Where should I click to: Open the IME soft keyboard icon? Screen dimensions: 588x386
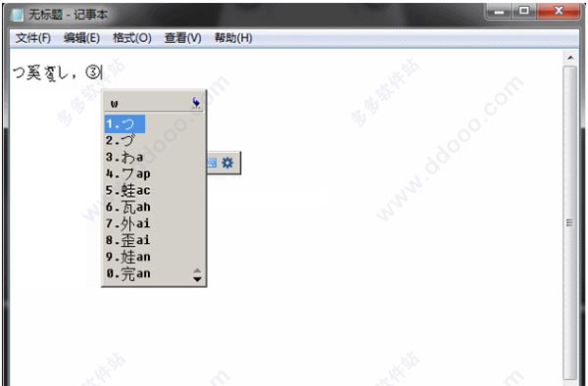pos(212,163)
